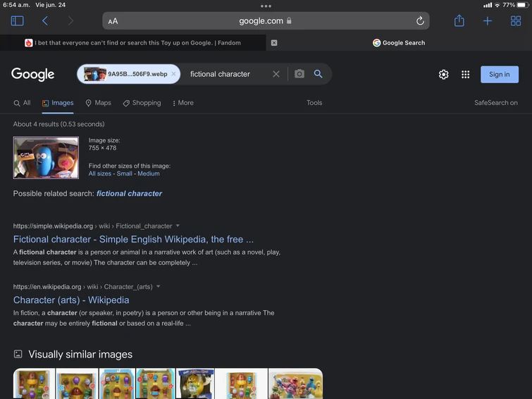Screen dimensions: 532x399
Task: Open Google quick settings gear
Action: click(443, 74)
